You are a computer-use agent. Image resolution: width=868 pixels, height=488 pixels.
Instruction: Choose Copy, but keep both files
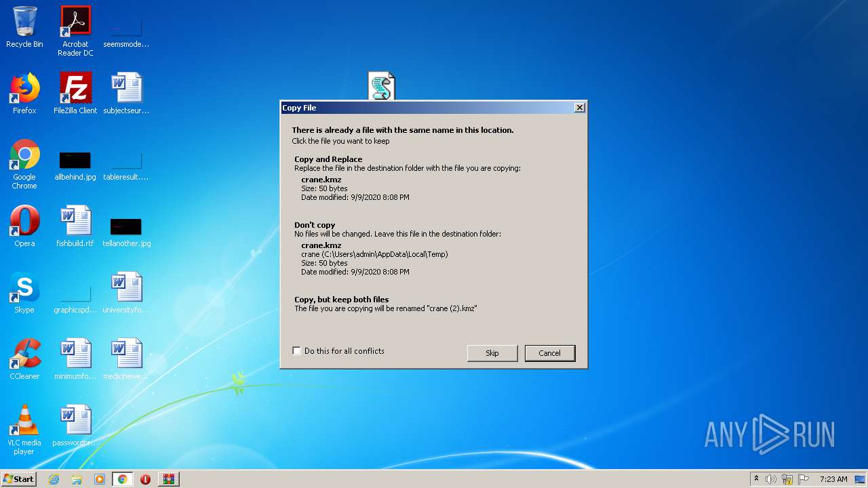coord(434,304)
